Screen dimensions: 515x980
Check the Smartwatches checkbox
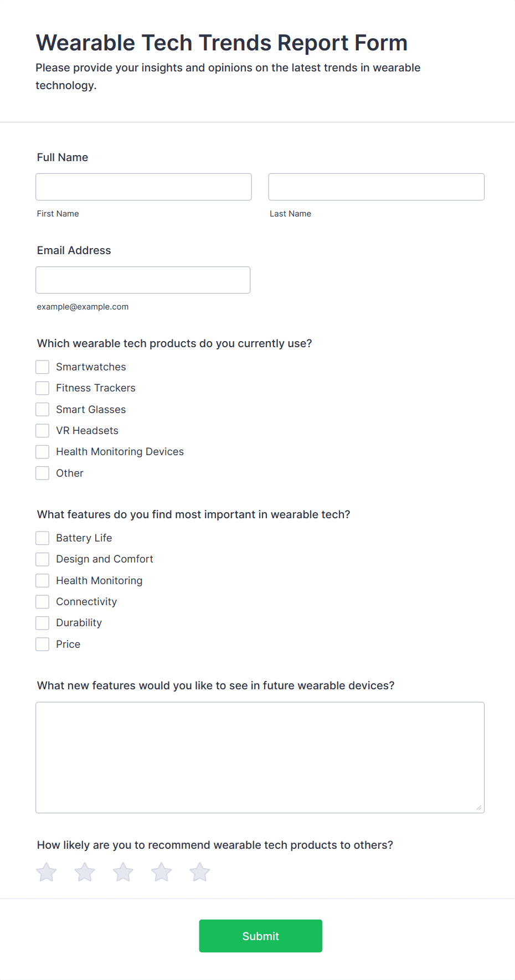tap(43, 367)
